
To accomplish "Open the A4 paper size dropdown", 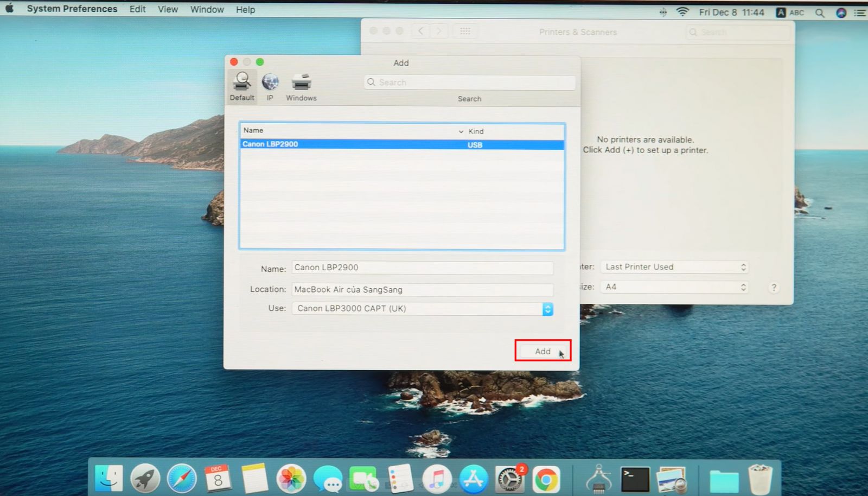I will coord(674,287).
